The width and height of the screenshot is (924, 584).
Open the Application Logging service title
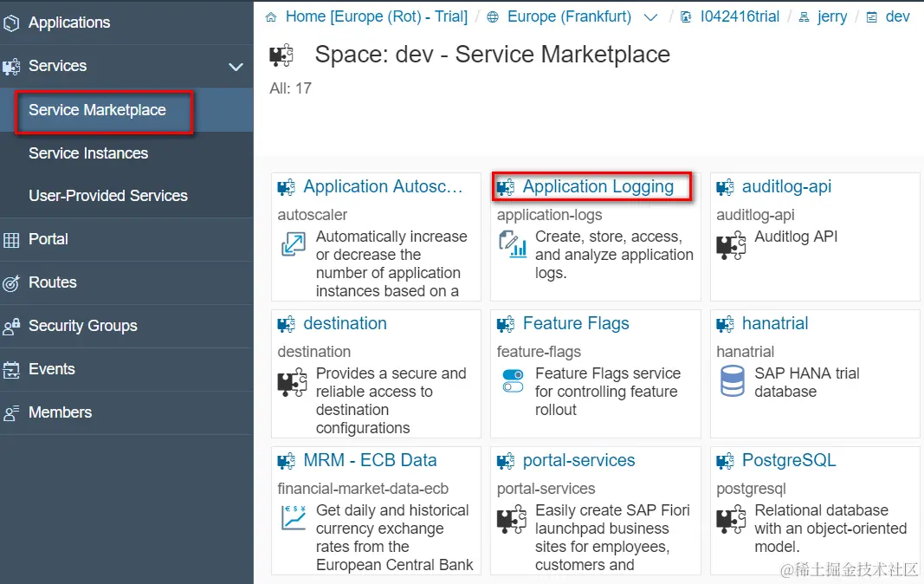tap(598, 186)
